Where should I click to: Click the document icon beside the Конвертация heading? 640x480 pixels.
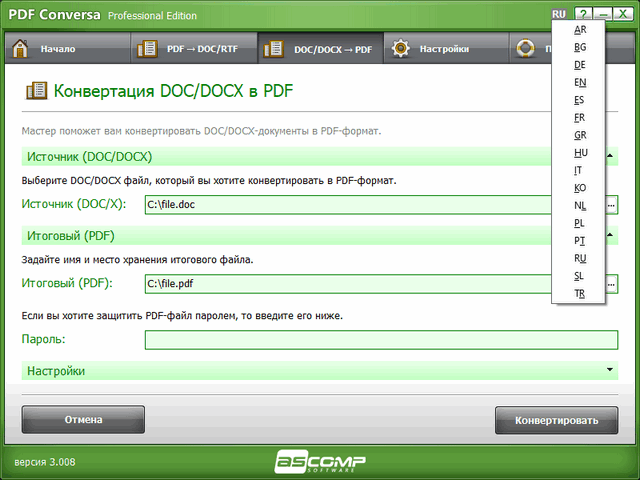pyautogui.click(x=36, y=91)
